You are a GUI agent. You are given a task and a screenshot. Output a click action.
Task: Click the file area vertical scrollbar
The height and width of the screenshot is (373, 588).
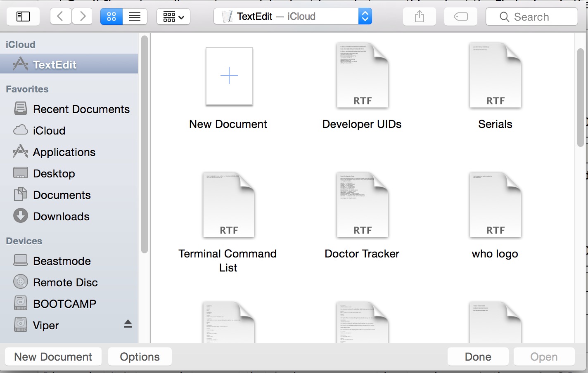pyautogui.click(x=580, y=97)
